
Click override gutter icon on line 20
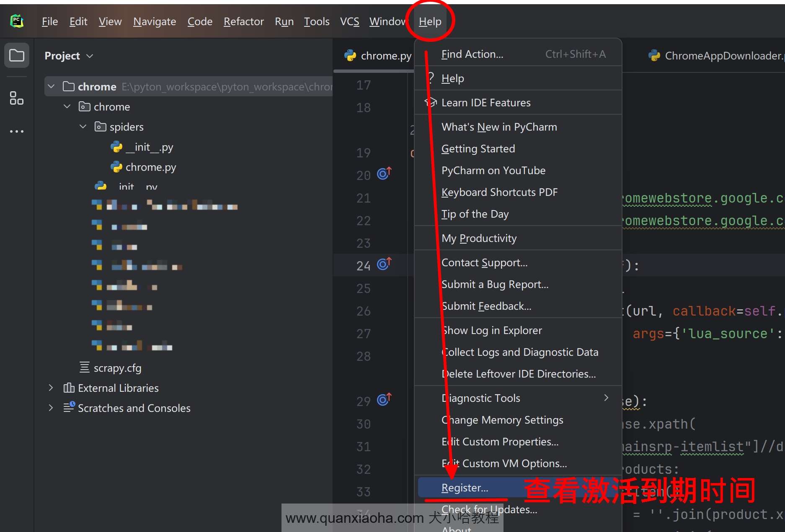tap(384, 173)
